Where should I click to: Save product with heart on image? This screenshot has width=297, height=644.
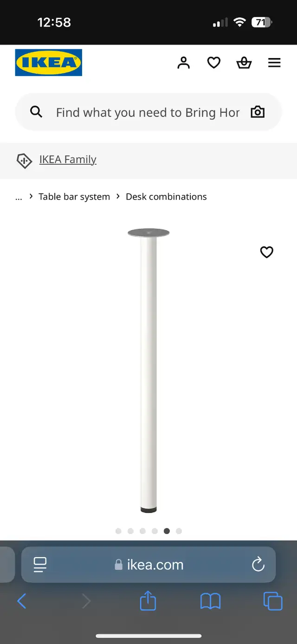pyautogui.click(x=266, y=252)
